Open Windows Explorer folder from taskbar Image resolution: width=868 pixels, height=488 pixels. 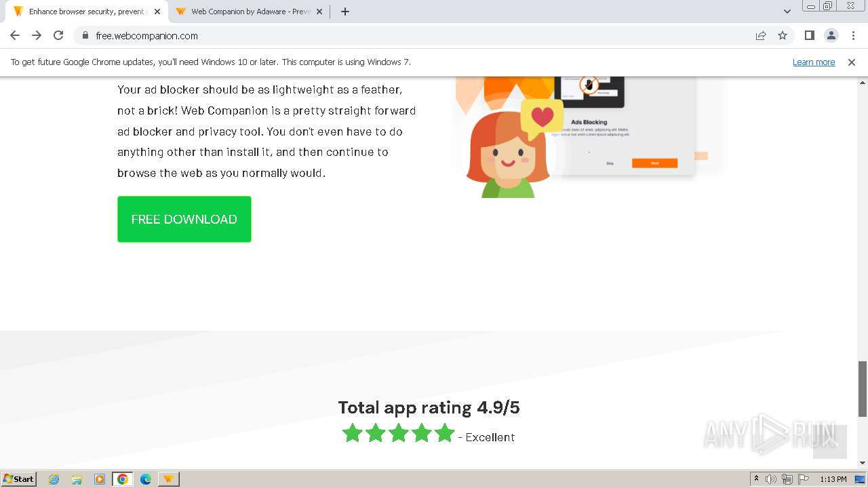tap(77, 479)
